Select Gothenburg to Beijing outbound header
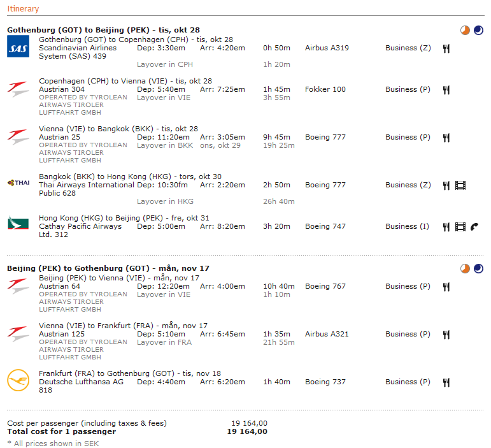 click(103, 30)
